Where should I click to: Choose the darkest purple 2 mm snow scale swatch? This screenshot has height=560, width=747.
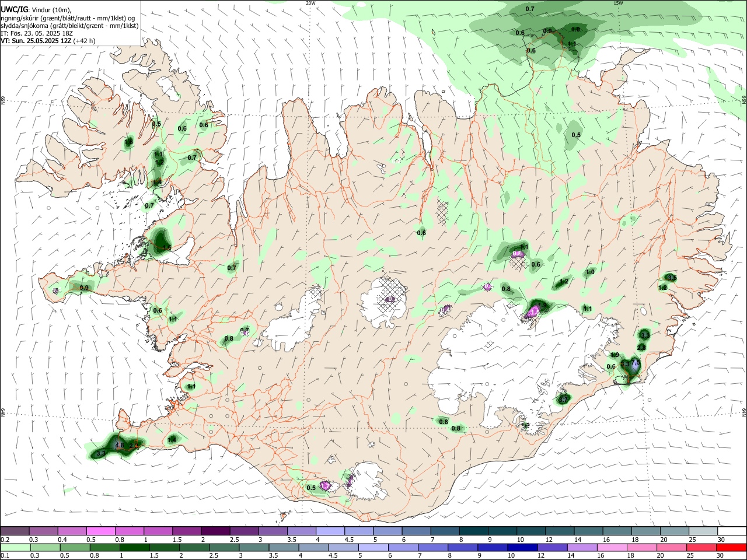pyautogui.click(x=215, y=531)
